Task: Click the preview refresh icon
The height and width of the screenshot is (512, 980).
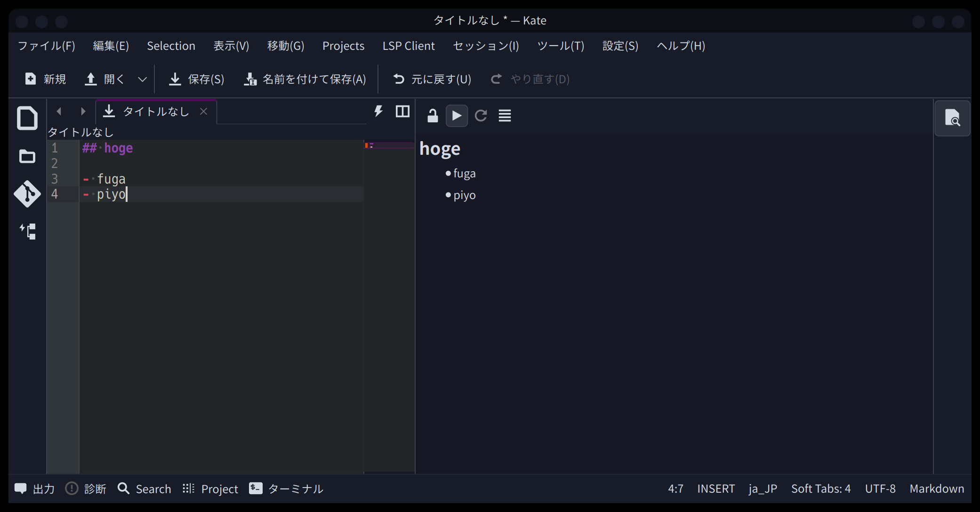Action: (x=481, y=116)
